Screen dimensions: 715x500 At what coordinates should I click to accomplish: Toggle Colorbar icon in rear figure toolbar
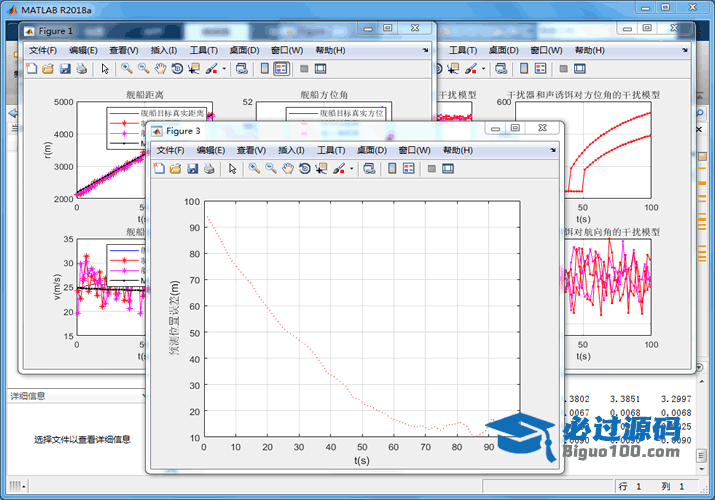[524, 69]
